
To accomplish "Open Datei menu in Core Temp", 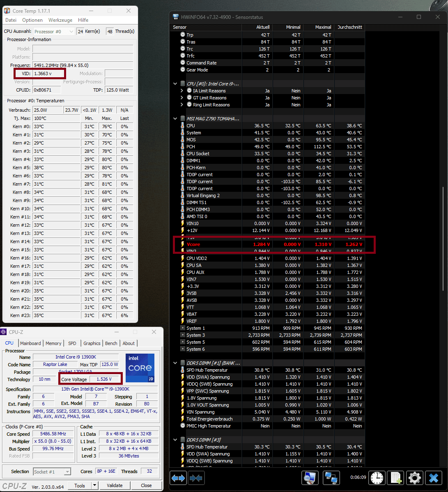I will (11, 20).
